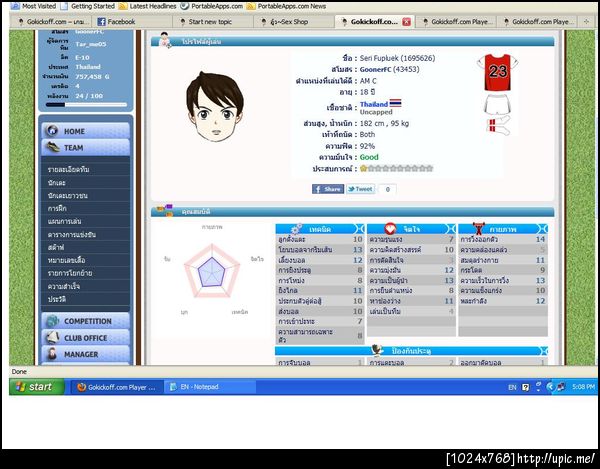Click the Tweet button
This screenshot has height=469, width=600.
click(360, 189)
